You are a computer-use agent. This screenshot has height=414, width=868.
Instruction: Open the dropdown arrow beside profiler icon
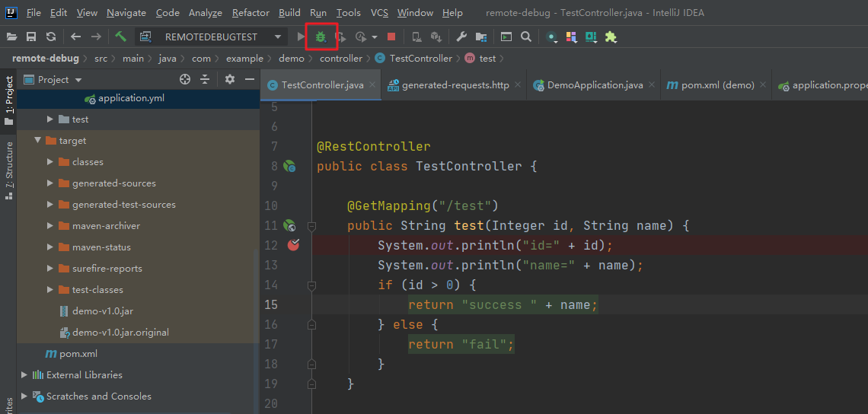pyautogui.click(x=375, y=37)
